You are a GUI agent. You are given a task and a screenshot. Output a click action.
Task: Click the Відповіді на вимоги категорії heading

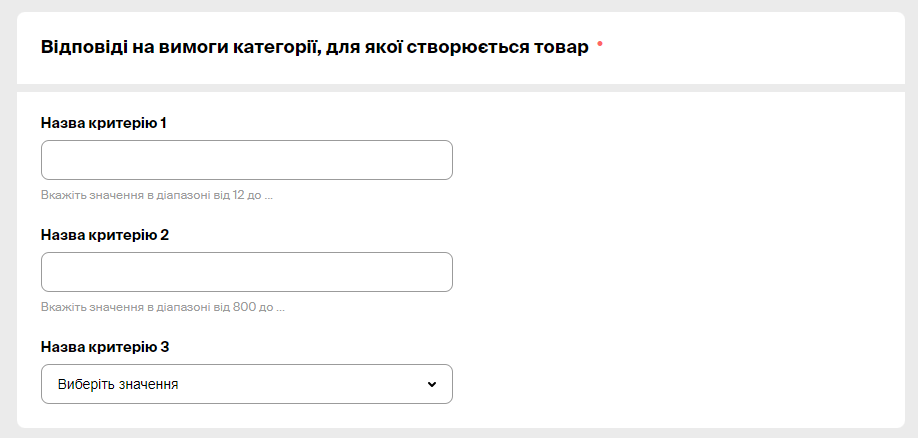coord(314,47)
